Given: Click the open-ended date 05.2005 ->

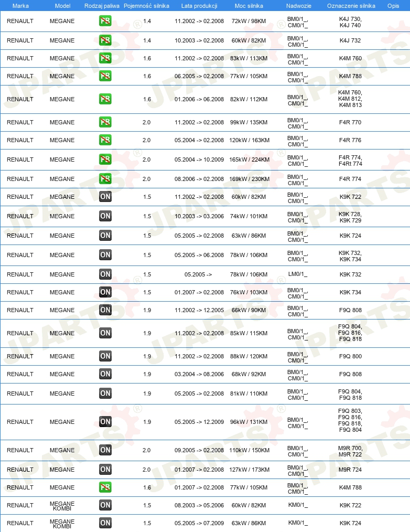Looking at the screenshot, I should (x=198, y=274).
